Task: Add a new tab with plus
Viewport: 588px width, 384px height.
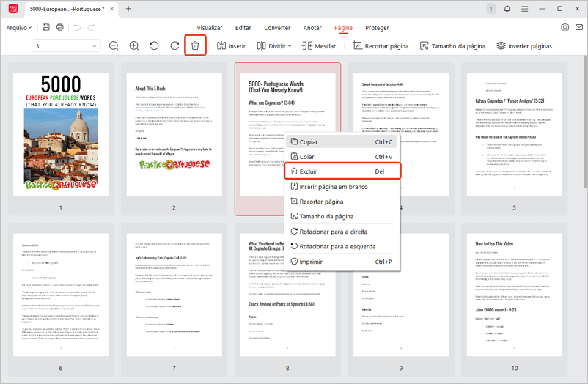Action: click(x=128, y=9)
